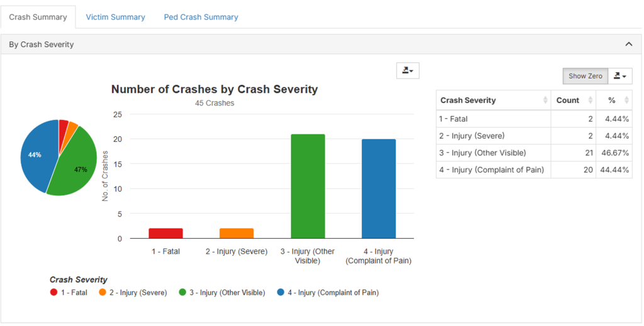Screen dimensions: 644x326
Task: Sort table by Crash Severity column
Action: tap(493, 101)
